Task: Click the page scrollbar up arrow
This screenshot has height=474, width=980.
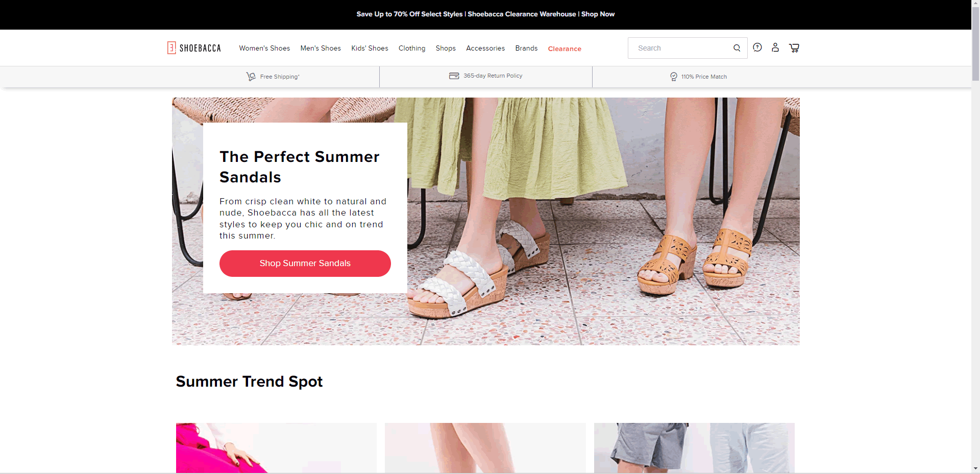Action: [975, 4]
